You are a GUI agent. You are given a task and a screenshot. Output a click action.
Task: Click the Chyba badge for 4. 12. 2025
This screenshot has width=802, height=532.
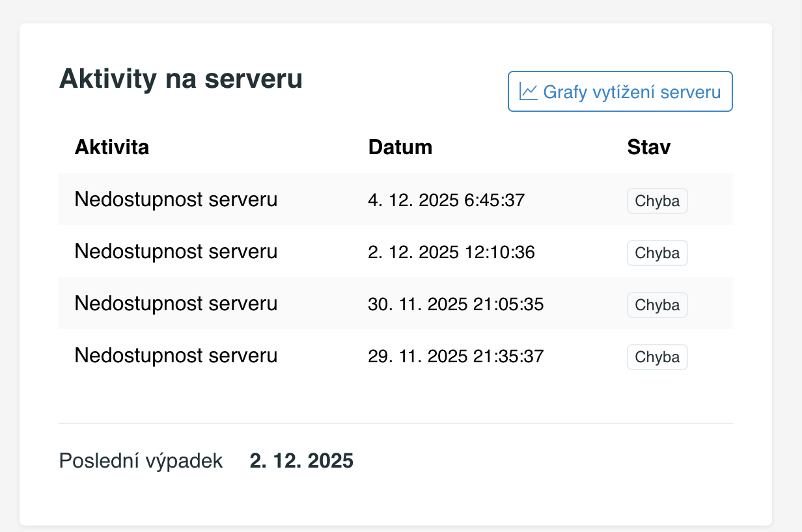pos(657,201)
